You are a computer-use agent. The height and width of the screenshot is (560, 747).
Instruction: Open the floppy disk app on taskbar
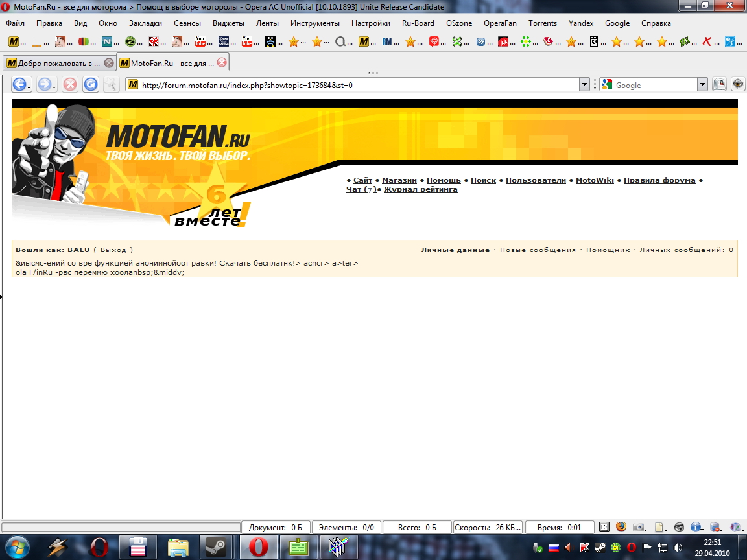(137, 547)
